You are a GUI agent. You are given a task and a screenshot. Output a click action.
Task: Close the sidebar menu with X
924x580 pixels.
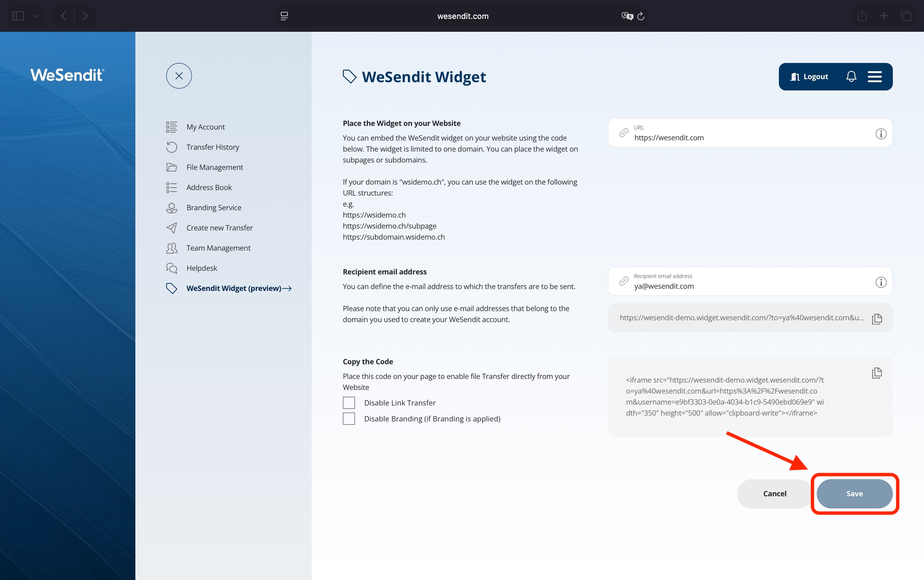pos(179,76)
